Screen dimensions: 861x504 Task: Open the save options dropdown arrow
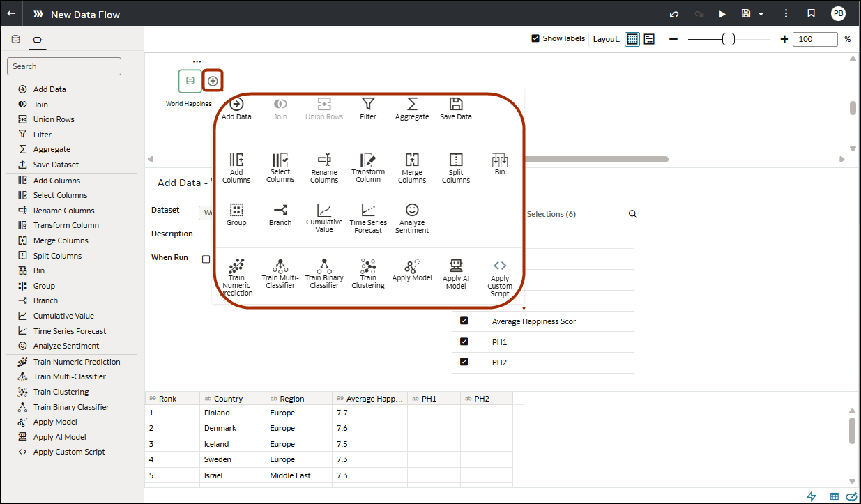(x=760, y=13)
